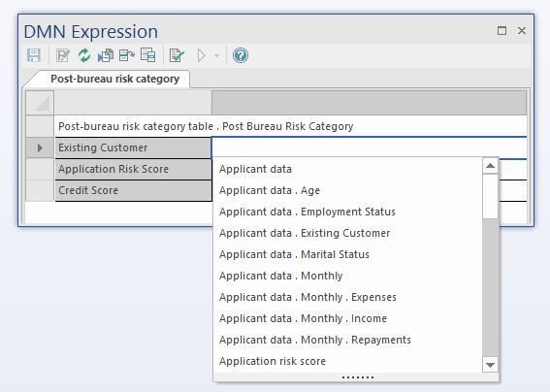Viewport: 550px width, 392px height.
Task: Click the scroll down arrow in list
Action: coord(491,365)
